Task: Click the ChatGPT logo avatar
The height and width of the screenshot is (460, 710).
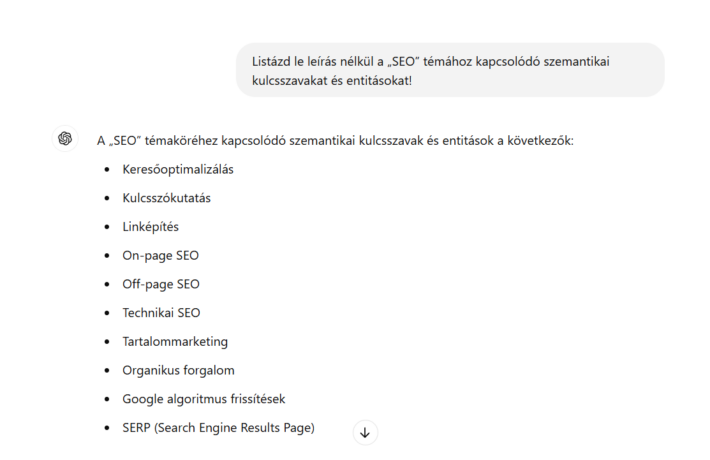Action: click(65, 139)
